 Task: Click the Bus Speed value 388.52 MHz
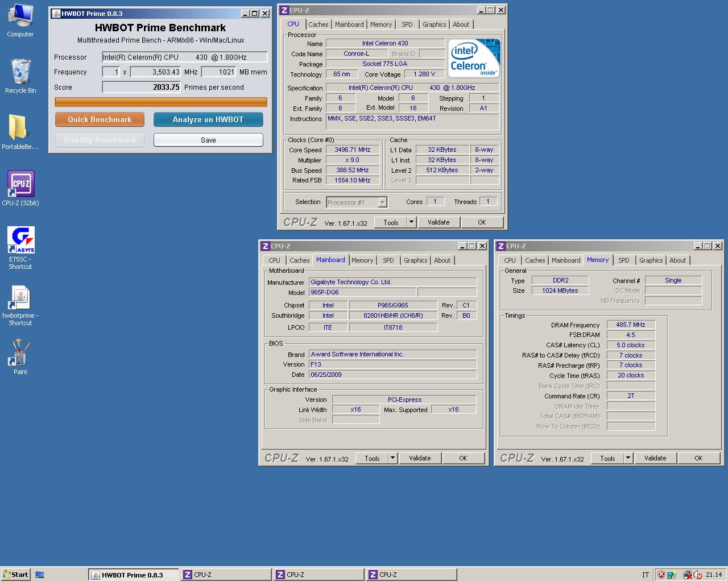coord(352,170)
